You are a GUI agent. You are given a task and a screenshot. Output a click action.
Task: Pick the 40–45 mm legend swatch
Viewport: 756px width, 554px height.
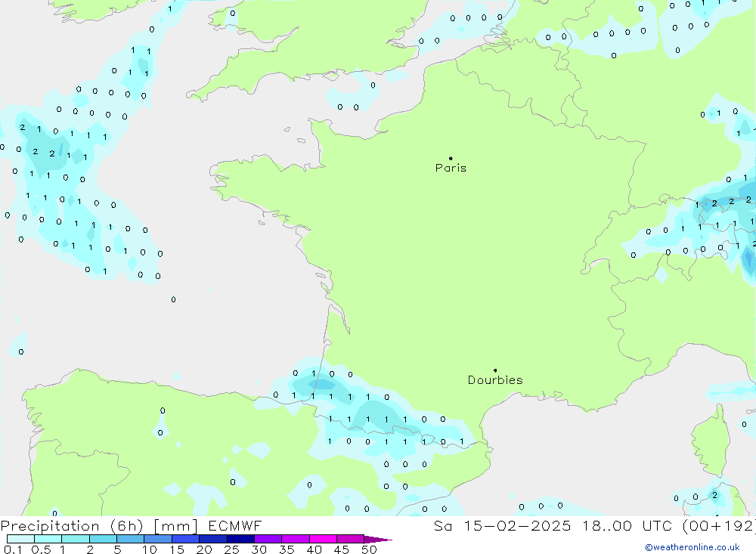tap(323, 539)
